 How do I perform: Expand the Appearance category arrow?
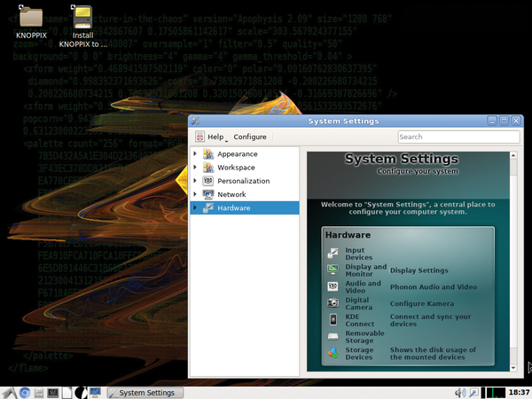[x=195, y=153]
